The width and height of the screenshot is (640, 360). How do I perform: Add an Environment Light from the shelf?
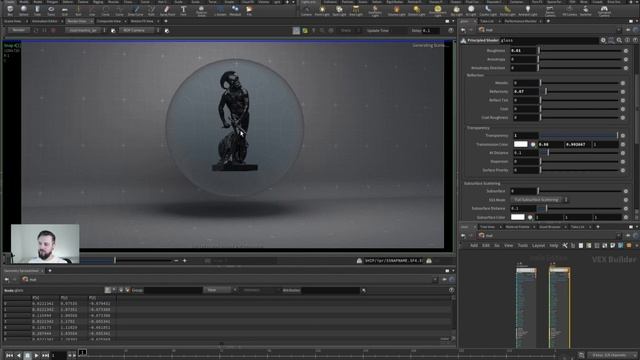pos(438,11)
